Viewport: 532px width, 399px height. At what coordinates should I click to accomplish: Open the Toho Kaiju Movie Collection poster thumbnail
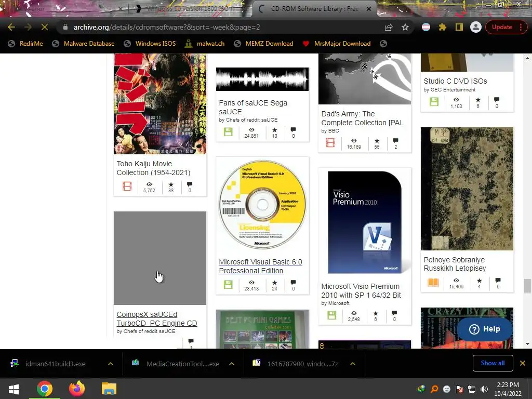(160, 103)
